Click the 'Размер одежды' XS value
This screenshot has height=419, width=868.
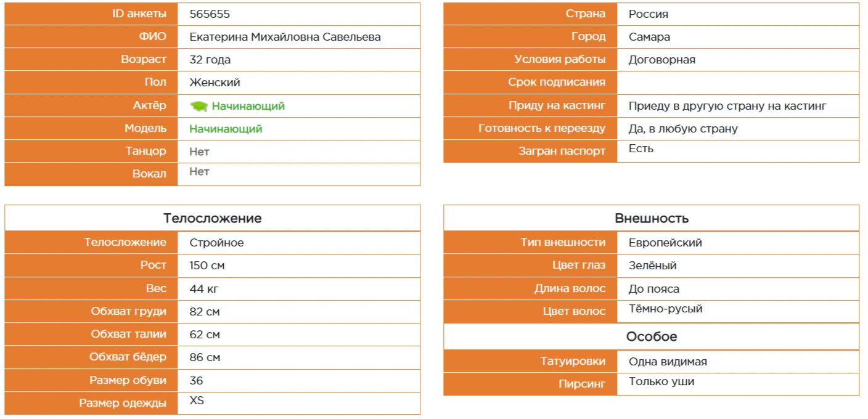coord(197,401)
